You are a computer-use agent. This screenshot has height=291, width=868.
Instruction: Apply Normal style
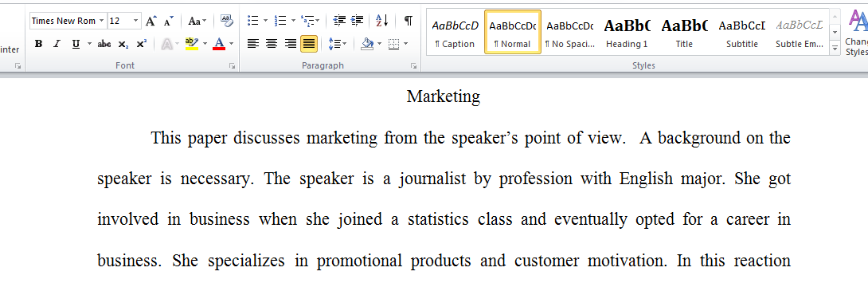click(513, 32)
